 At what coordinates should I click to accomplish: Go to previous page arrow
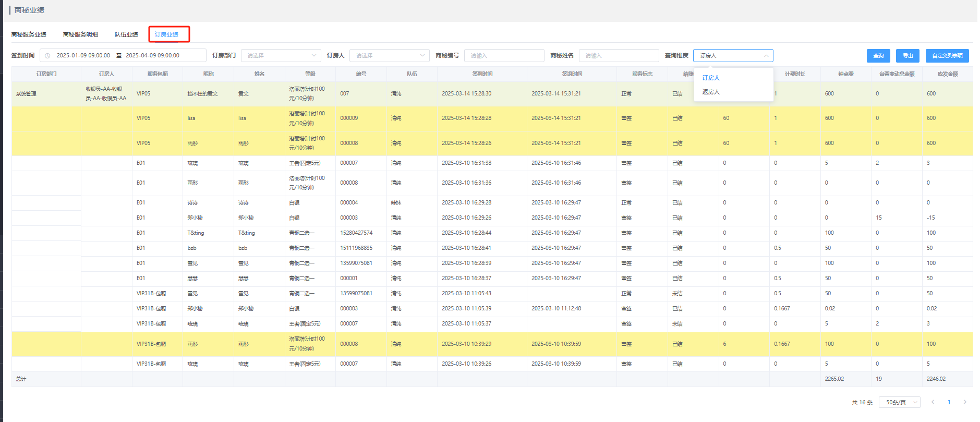[x=933, y=402]
